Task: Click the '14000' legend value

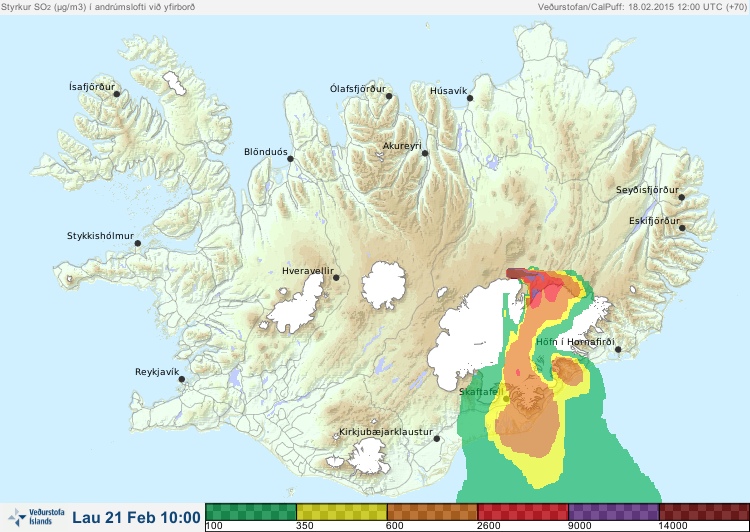Action: tap(673, 526)
